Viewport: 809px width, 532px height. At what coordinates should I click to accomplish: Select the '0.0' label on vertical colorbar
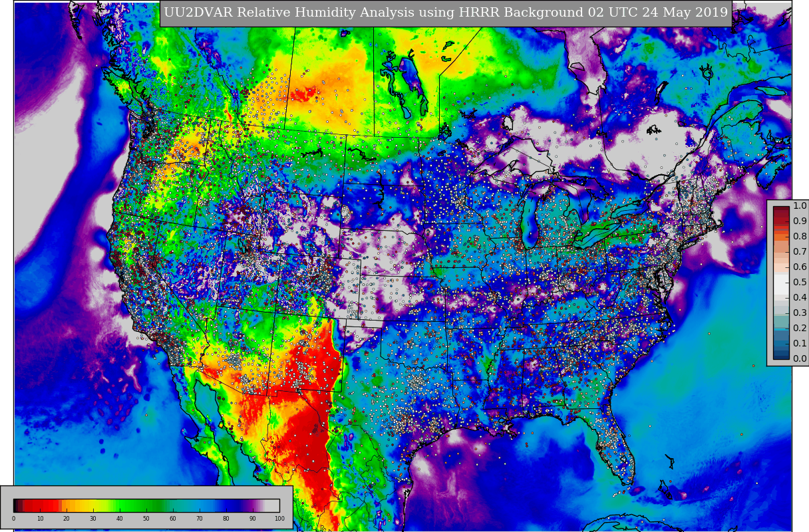click(x=800, y=359)
